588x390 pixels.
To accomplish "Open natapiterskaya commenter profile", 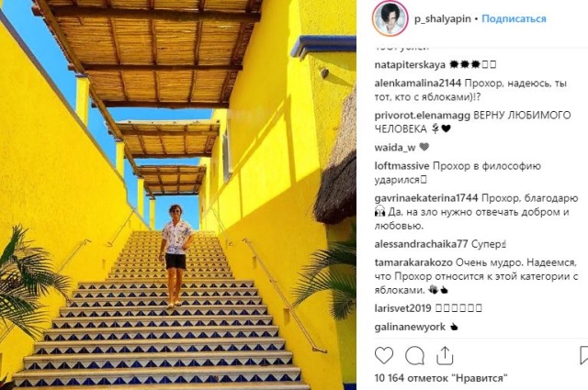I will coord(410,65).
